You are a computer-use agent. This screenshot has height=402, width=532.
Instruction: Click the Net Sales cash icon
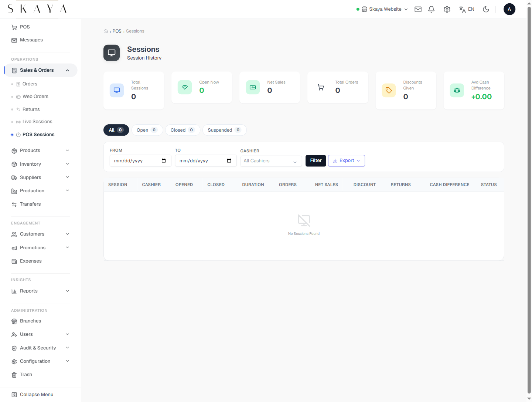pyautogui.click(x=253, y=87)
